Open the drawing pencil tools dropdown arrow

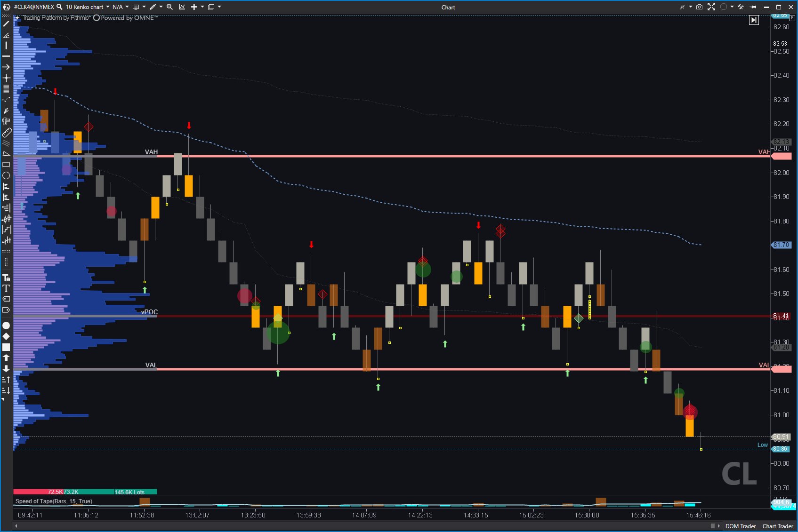coord(161,7)
